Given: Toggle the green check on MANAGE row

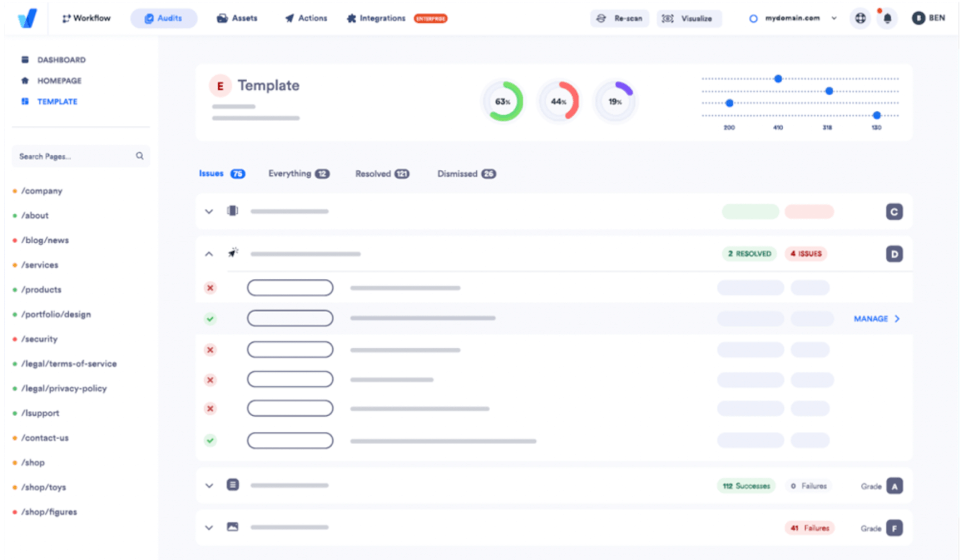Looking at the screenshot, I should pyautogui.click(x=210, y=319).
